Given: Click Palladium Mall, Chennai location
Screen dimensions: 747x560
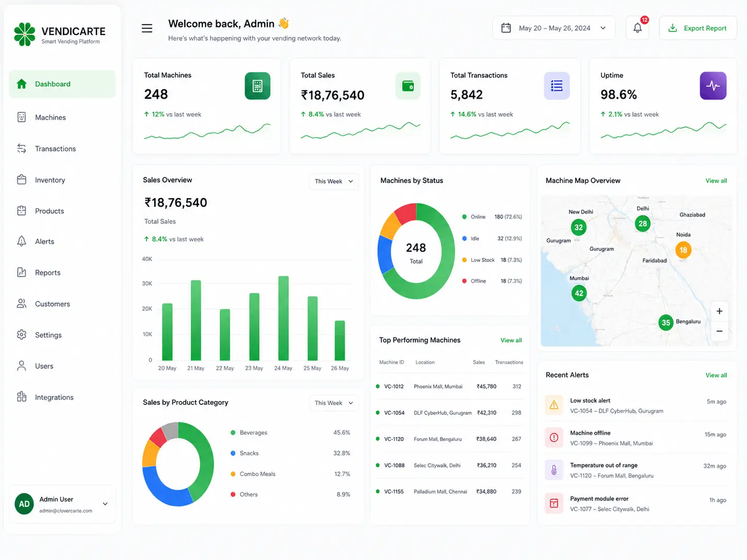Looking at the screenshot, I should tap(440, 491).
